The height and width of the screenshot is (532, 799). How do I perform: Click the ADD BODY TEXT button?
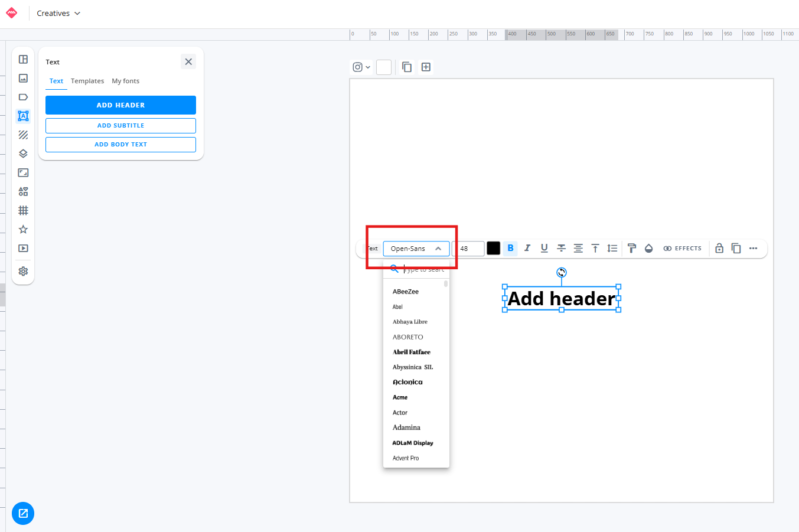click(120, 145)
